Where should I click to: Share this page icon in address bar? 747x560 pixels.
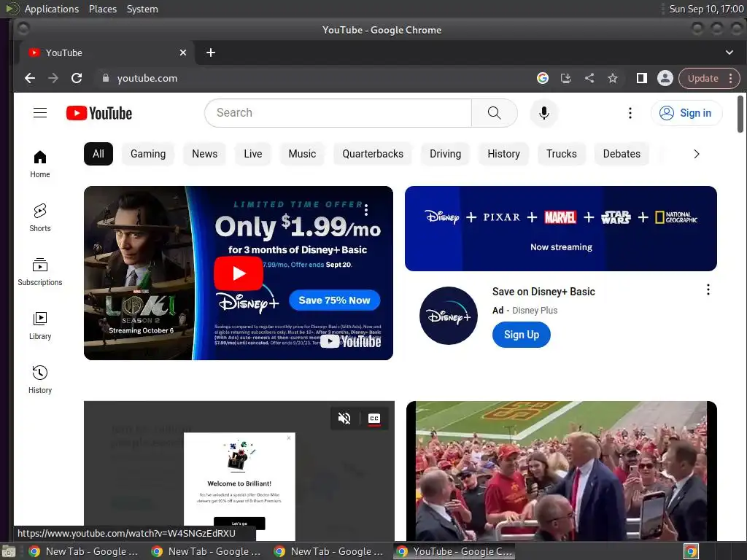coord(589,78)
